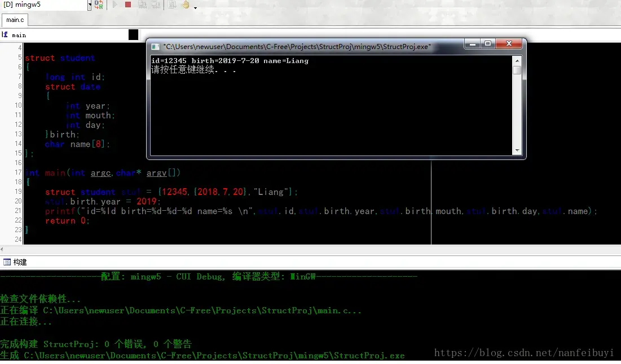Click line number 17 in the gutter

click(x=18, y=172)
